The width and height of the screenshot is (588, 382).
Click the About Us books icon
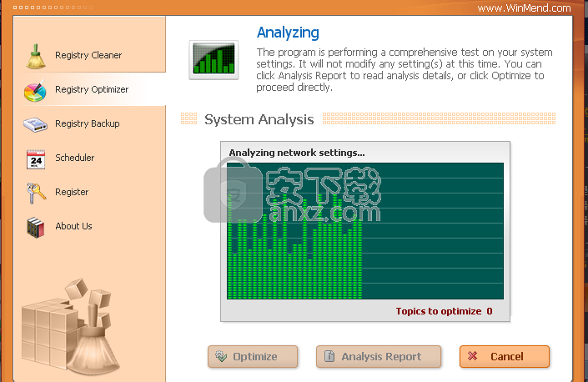(x=36, y=227)
